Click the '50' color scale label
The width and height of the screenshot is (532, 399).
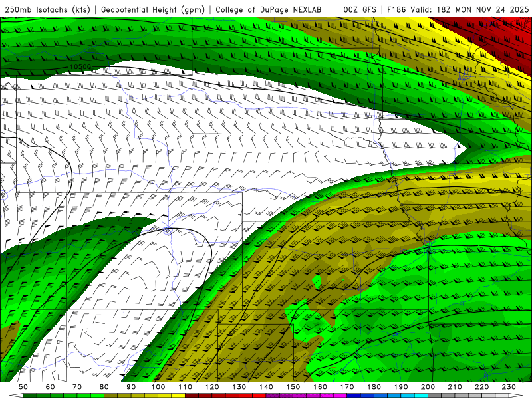(x=23, y=387)
